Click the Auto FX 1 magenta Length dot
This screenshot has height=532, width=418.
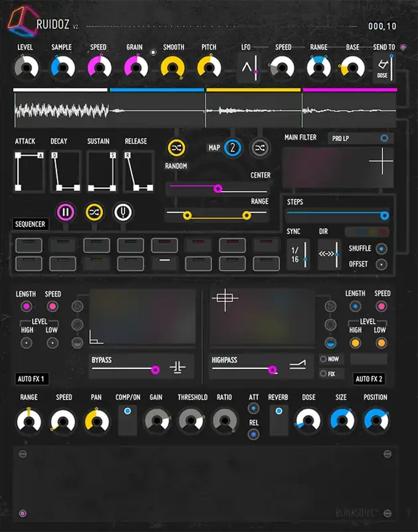[x=26, y=307]
